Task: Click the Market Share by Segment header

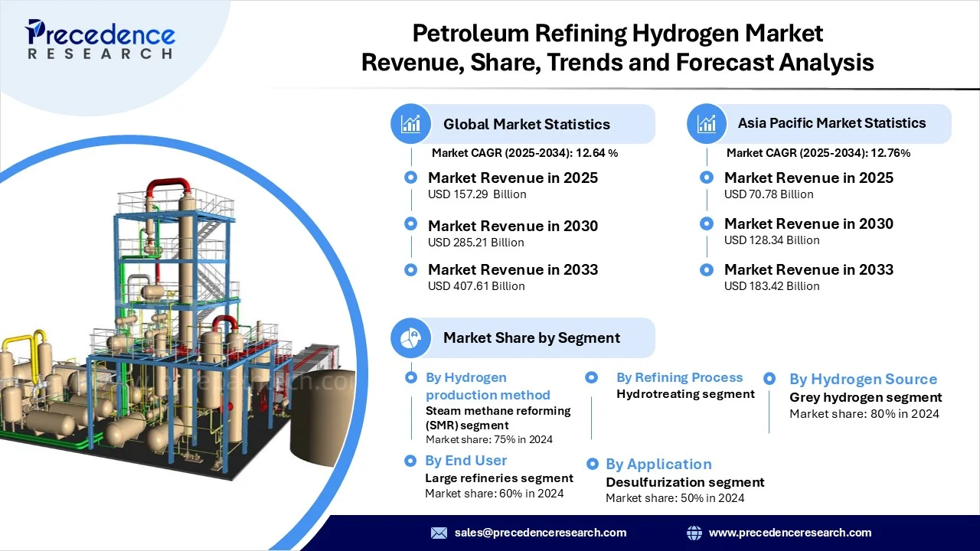Action: point(531,337)
